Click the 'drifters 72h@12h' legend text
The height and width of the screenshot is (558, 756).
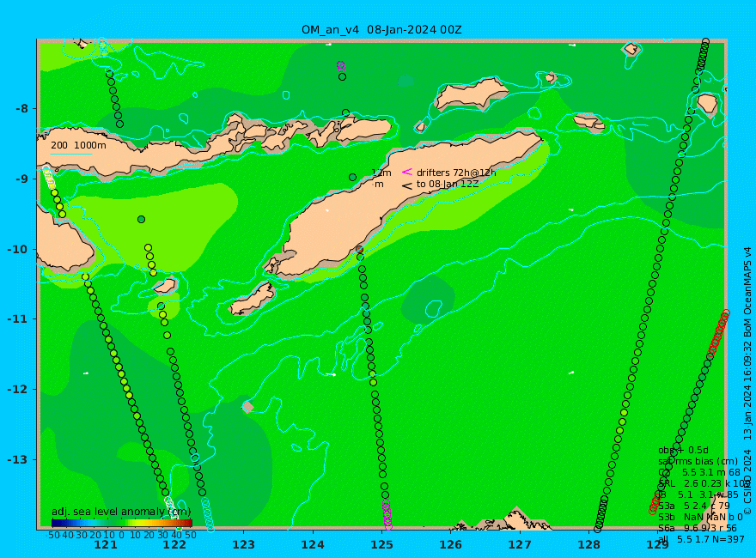[456, 173]
